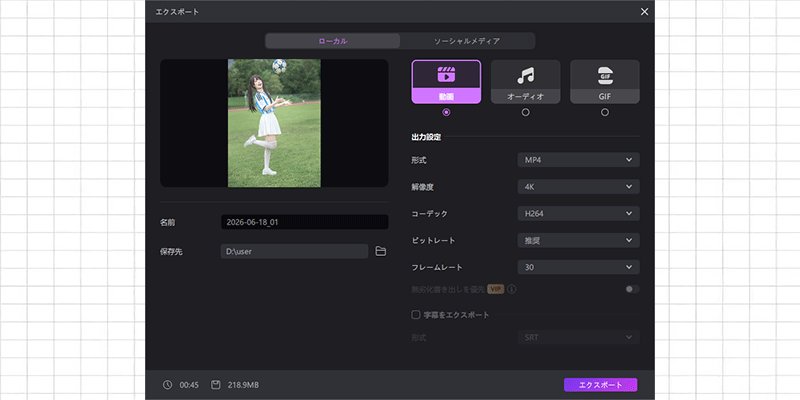Open the 形式 MP4 dropdown
Image resolution: width=800 pixels, height=400 pixels.
pos(579,160)
